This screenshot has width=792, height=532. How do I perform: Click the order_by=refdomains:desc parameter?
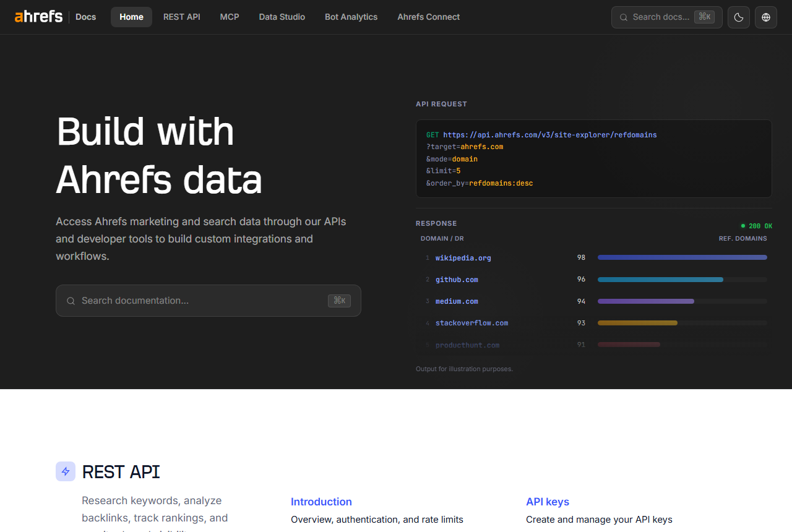click(x=480, y=183)
